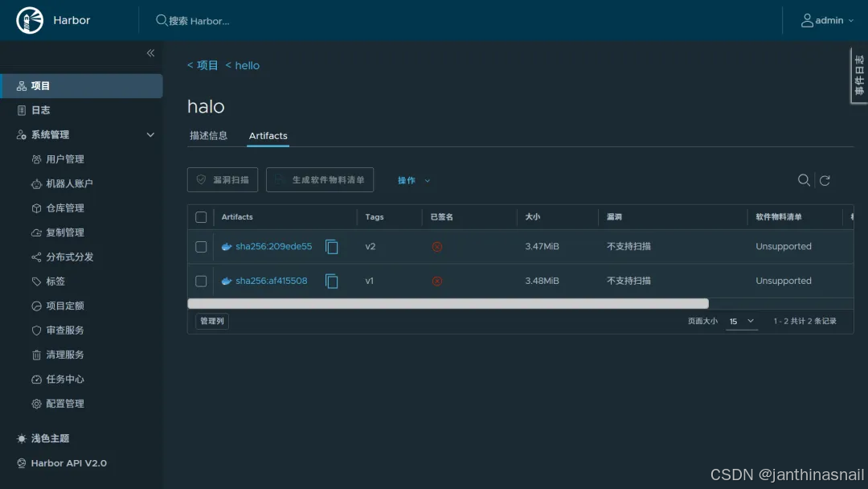Click the docker icon beside sha256:af415508
This screenshot has width=868, height=489.
pyautogui.click(x=227, y=281)
